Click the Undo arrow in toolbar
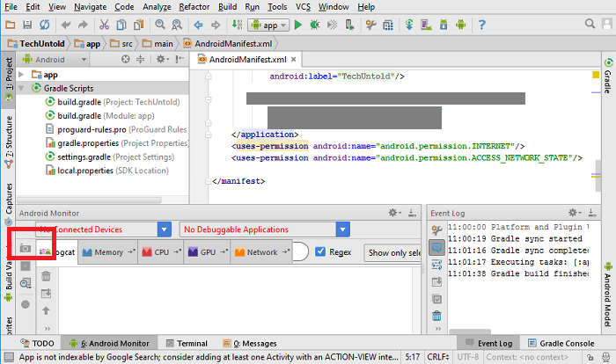The image size is (616, 364). 66,25
